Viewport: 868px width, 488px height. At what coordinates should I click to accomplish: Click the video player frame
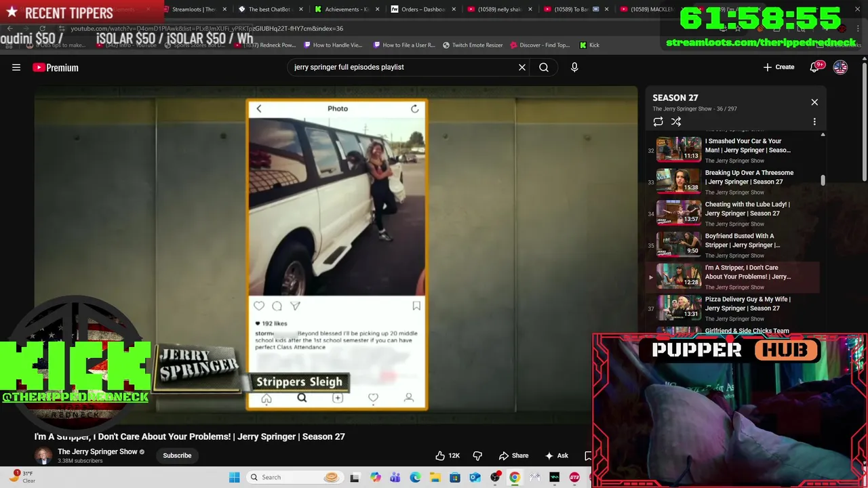tap(336, 255)
